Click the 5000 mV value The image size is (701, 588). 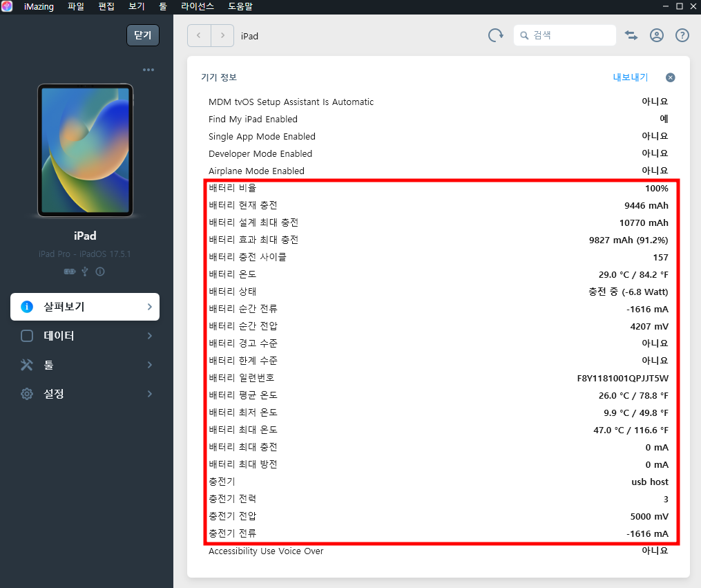649,516
